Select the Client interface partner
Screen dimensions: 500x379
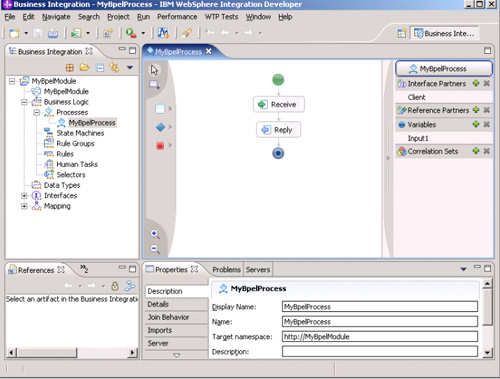416,97
